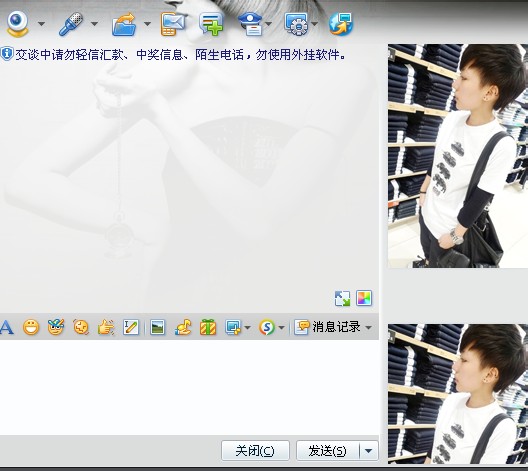
Task: Send a window shake pointing hand
Action: click(106, 327)
